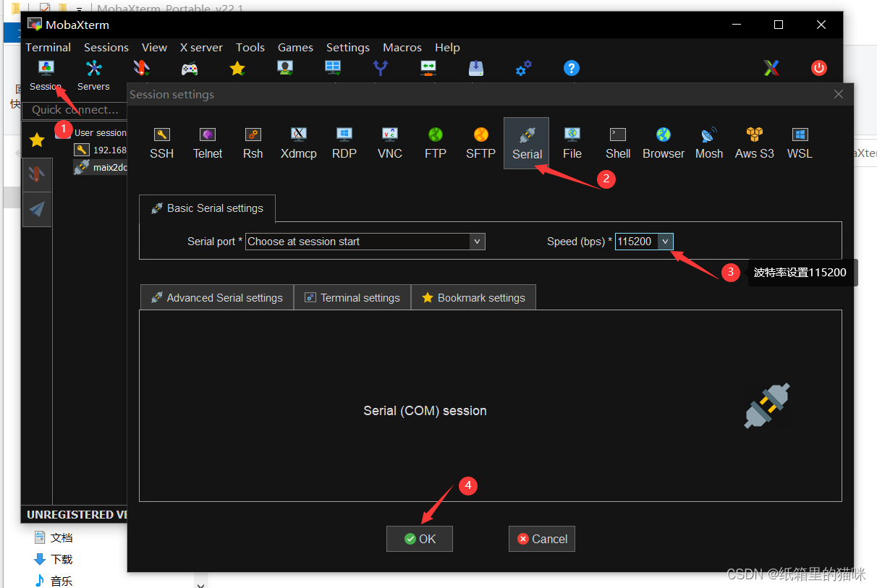Select the Shell session type
The width and height of the screenshot is (877, 588).
point(618,143)
